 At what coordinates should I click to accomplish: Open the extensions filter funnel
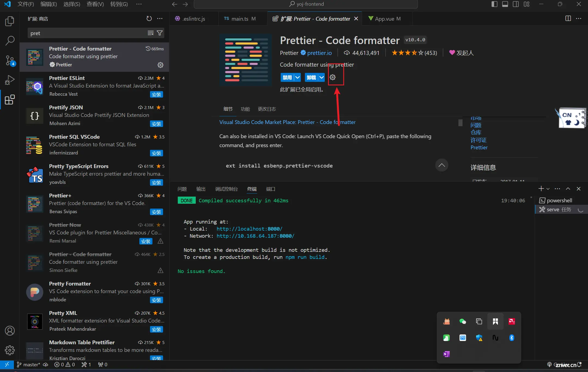point(160,33)
